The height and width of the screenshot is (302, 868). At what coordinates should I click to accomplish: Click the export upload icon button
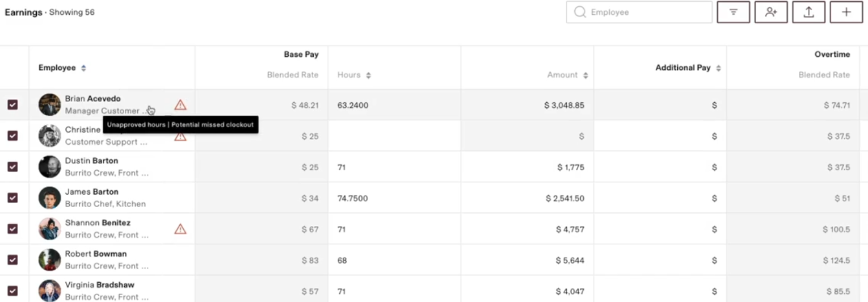(808, 12)
